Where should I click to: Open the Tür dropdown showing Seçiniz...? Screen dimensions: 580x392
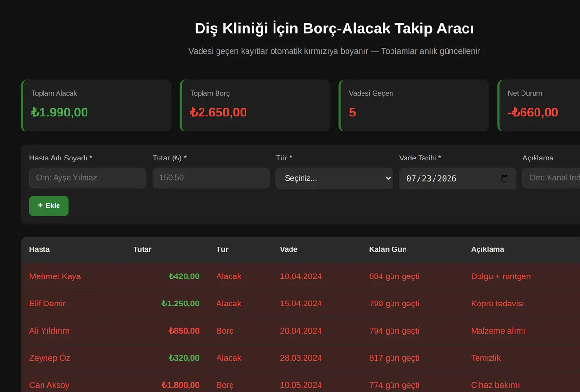334,178
